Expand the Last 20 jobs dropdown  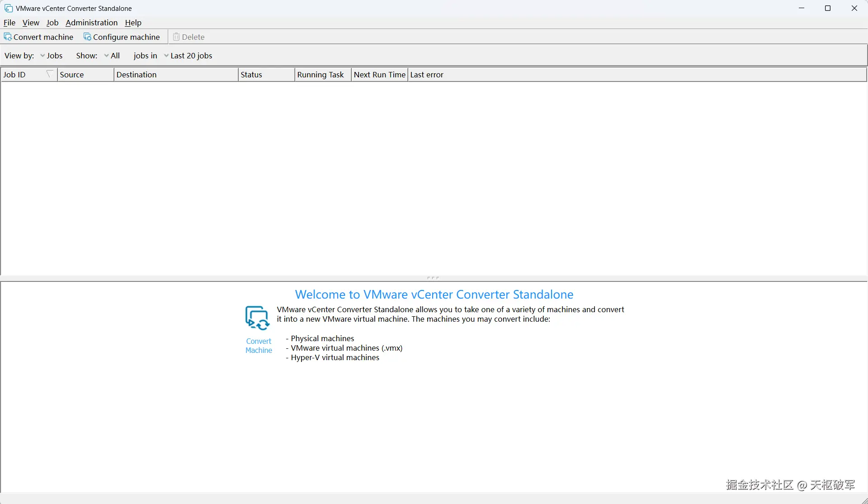click(188, 56)
